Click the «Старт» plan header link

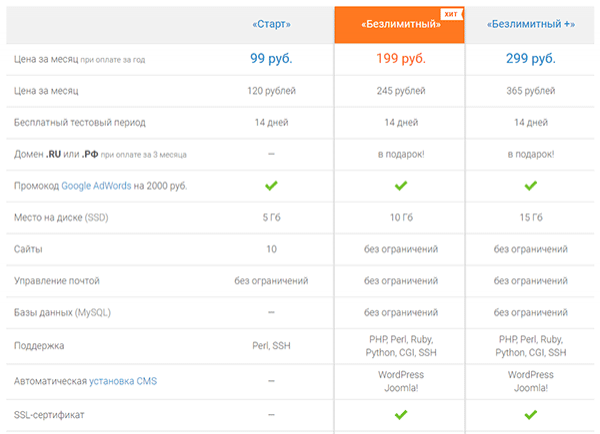271,24
